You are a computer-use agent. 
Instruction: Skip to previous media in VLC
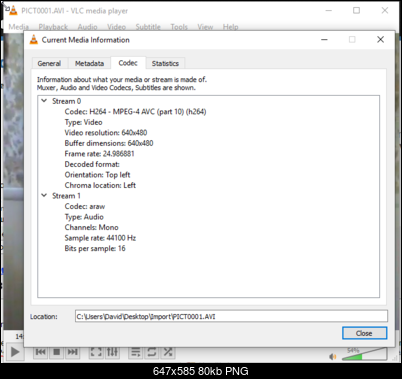click(41, 352)
